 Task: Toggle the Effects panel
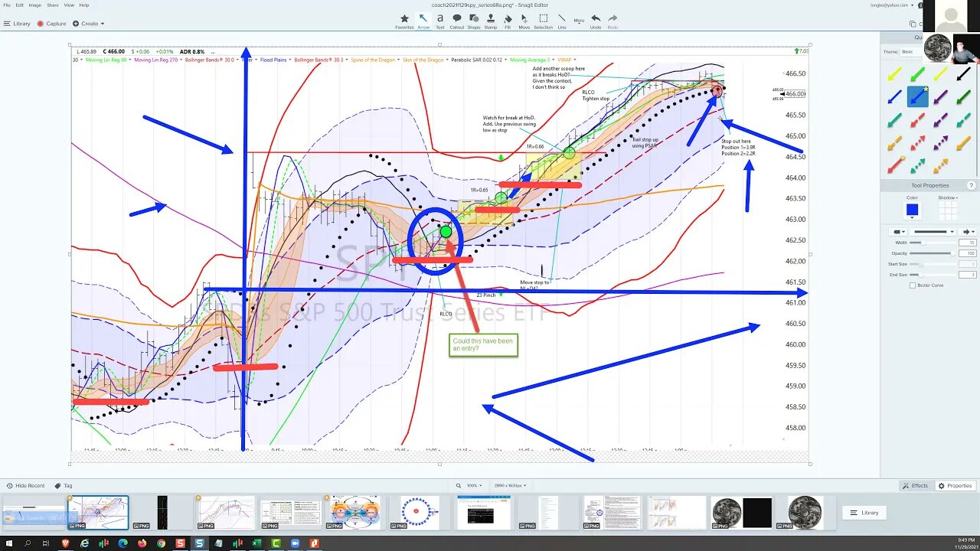coord(916,486)
